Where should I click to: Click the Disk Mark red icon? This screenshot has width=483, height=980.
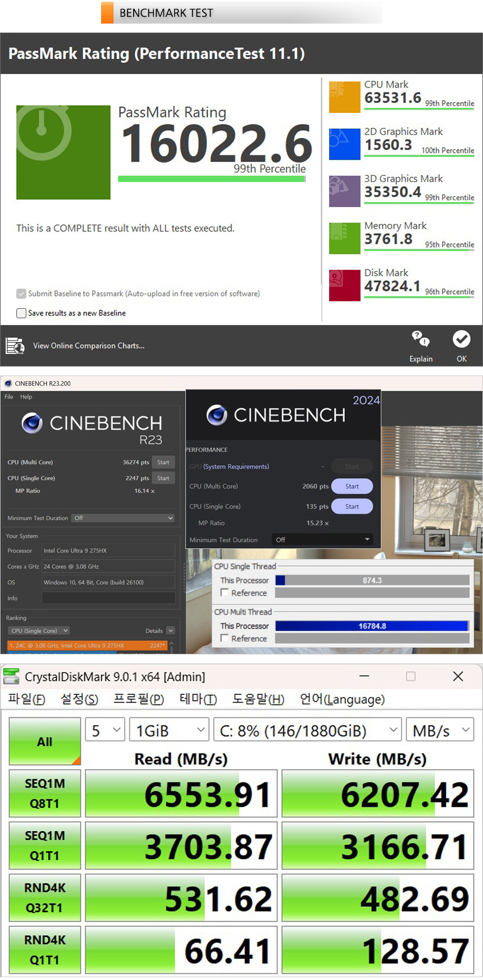[x=344, y=286]
